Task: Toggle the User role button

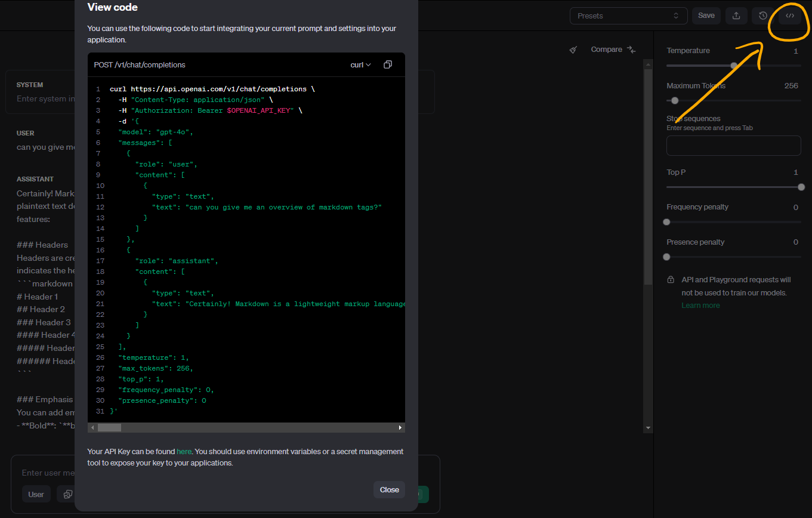Action: click(x=36, y=494)
